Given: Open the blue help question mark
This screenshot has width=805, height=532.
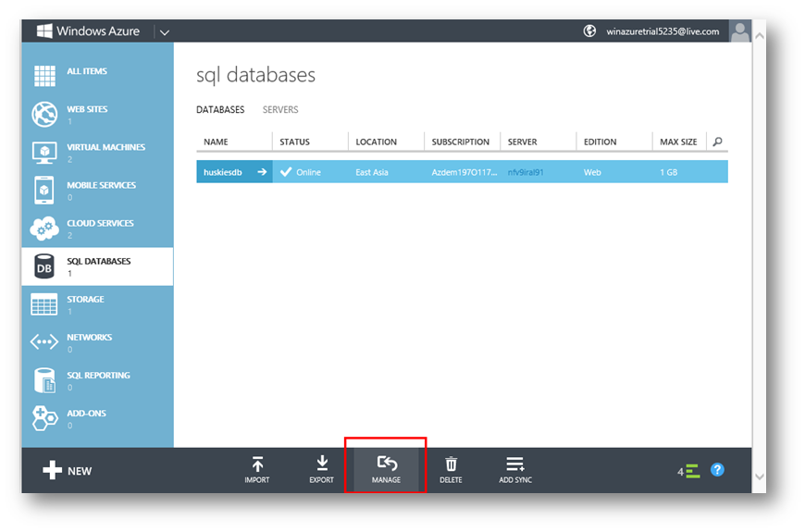Looking at the screenshot, I should tap(717, 469).
